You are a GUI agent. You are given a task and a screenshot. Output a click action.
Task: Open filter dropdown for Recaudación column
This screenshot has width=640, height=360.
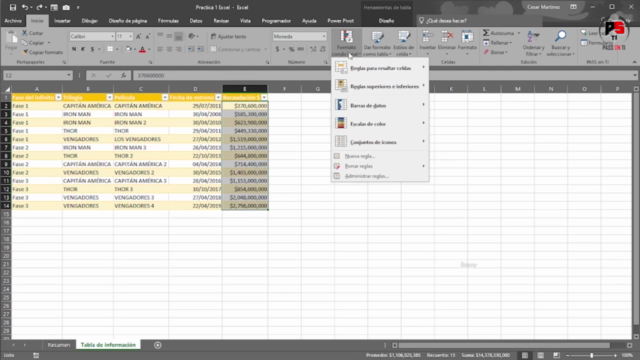[x=264, y=98]
